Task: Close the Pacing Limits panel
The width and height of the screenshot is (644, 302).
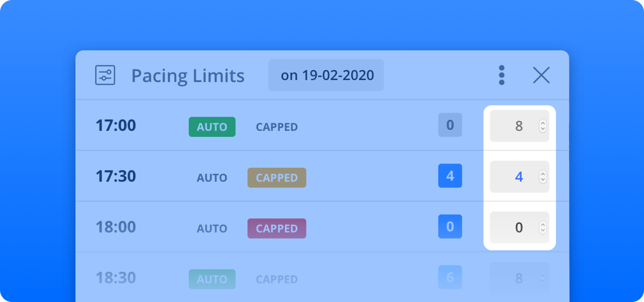Action: point(541,75)
